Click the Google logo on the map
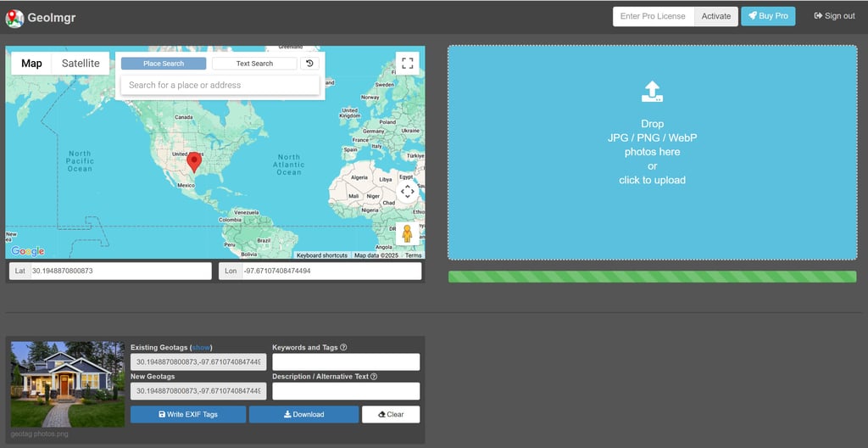The width and height of the screenshot is (868, 448). coord(28,251)
